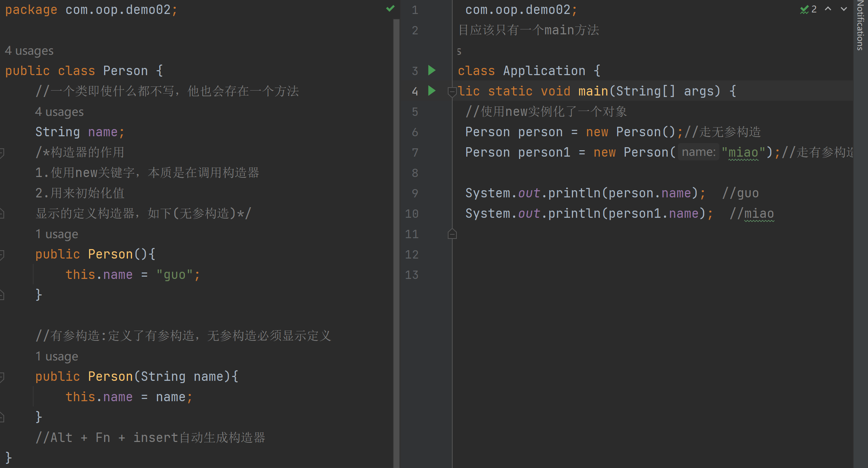Collapse the block comment about 构造器的作用
This screenshot has height=468, width=868.
pos(2,152)
